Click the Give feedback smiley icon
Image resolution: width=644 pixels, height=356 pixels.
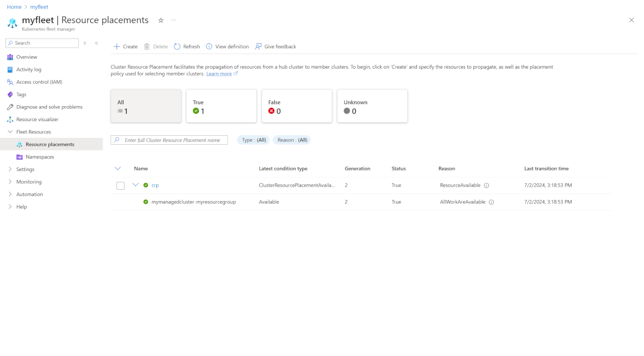click(258, 47)
